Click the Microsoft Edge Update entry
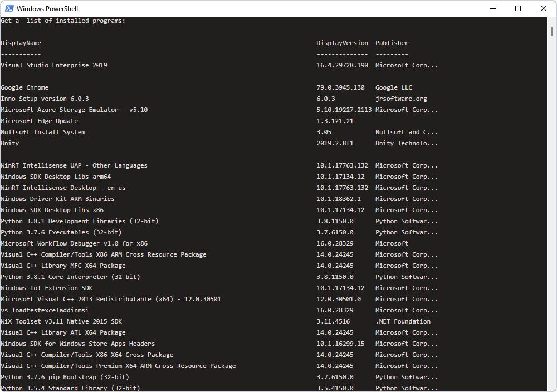Viewport: 557px width, 392px height. coord(39,121)
